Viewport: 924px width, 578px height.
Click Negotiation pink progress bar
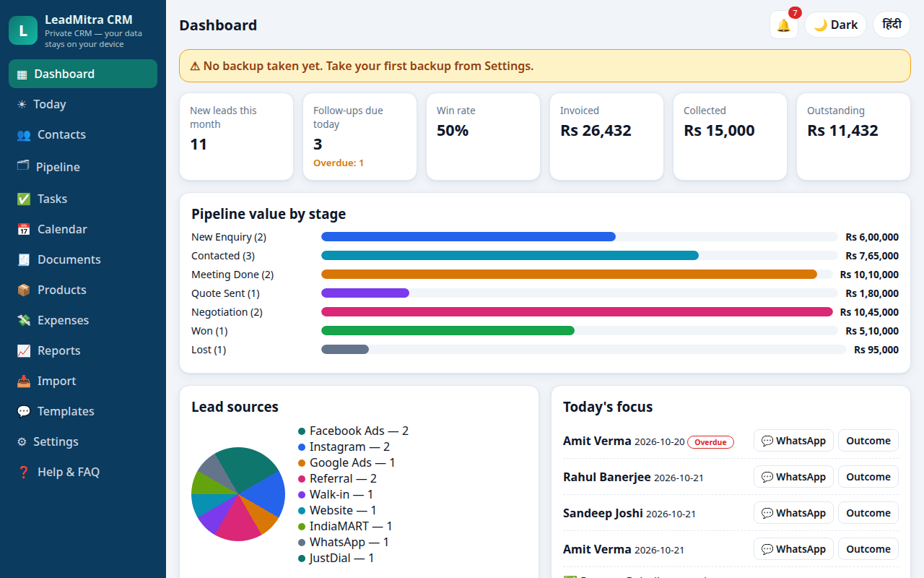click(x=577, y=312)
